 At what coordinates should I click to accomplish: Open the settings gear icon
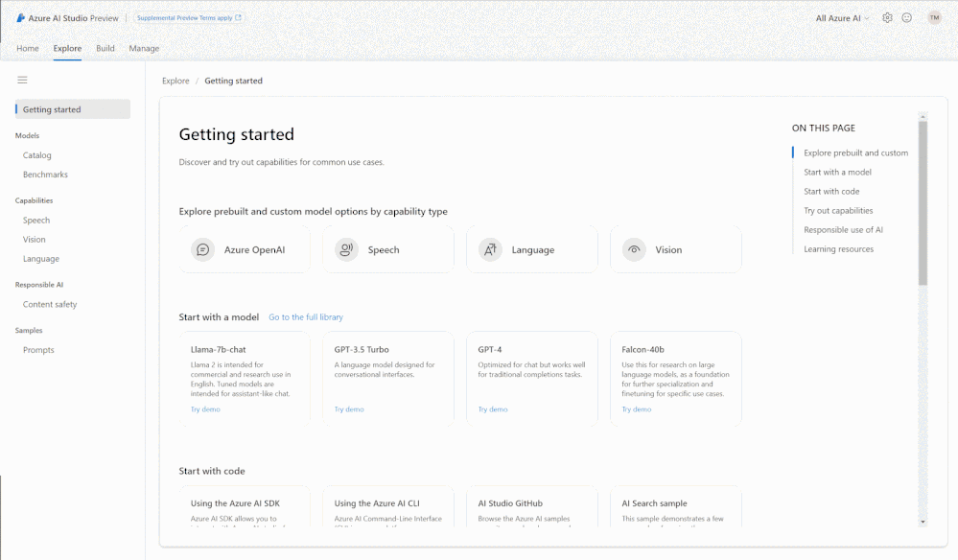pos(887,18)
